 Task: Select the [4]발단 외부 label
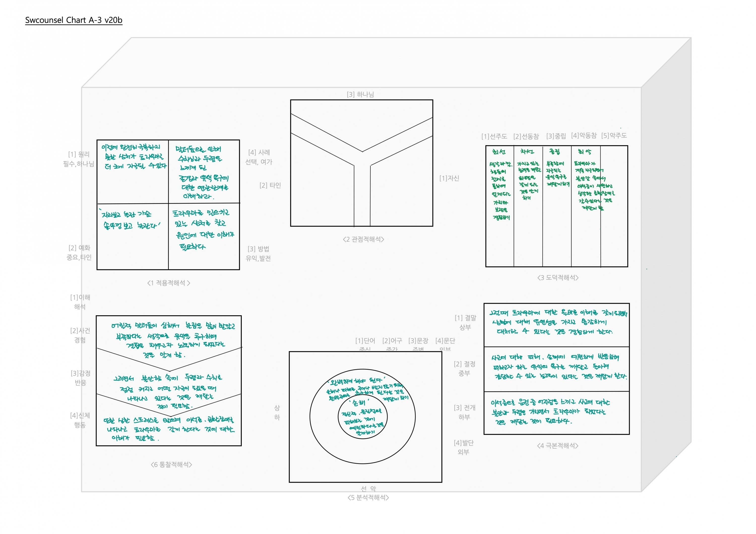coord(464,447)
